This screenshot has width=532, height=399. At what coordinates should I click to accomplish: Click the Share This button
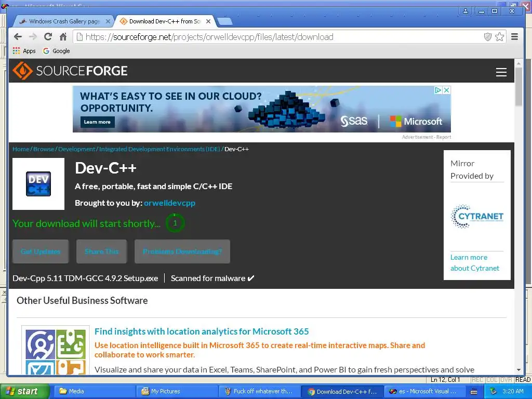[101, 251]
